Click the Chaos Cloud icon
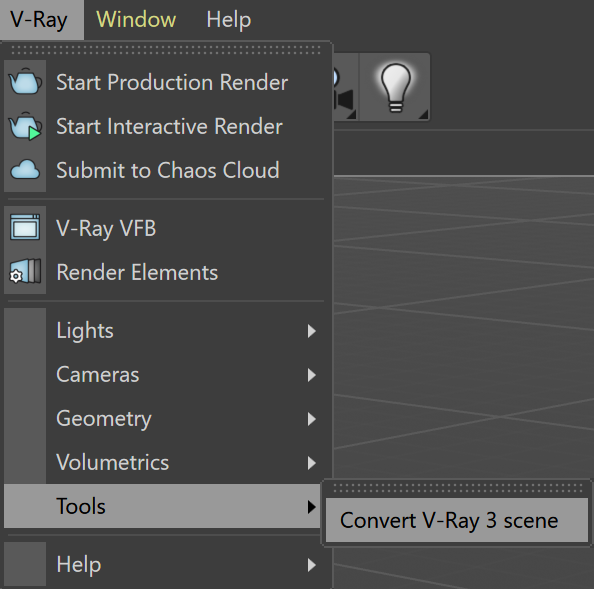Image resolution: width=594 pixels, height=589 pixels. pyautogui.click(x=25, y=170)
